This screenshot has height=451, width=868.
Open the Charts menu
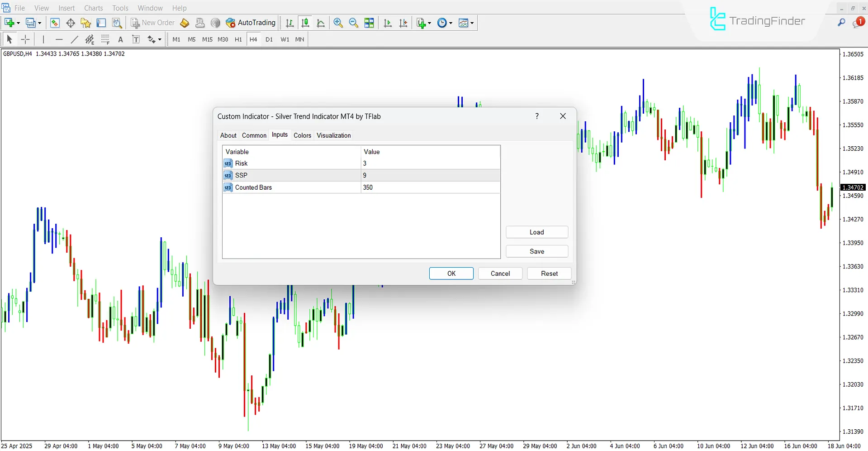pos(93,8)
